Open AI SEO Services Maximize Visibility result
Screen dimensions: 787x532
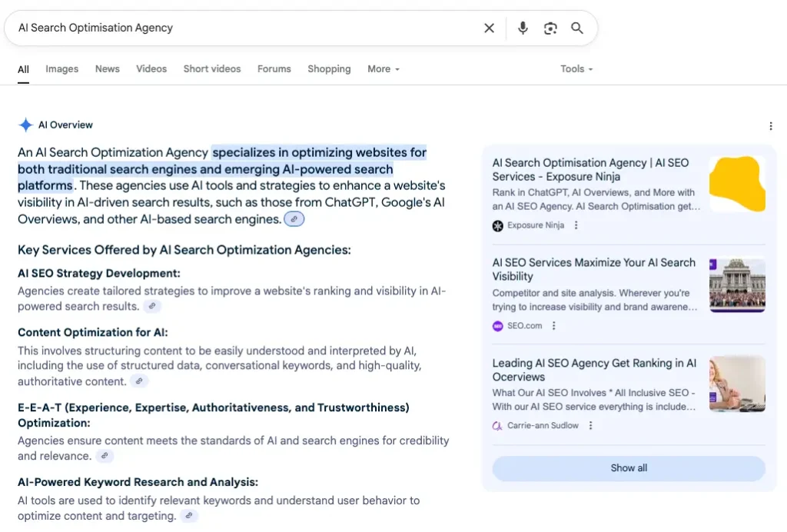594,270
